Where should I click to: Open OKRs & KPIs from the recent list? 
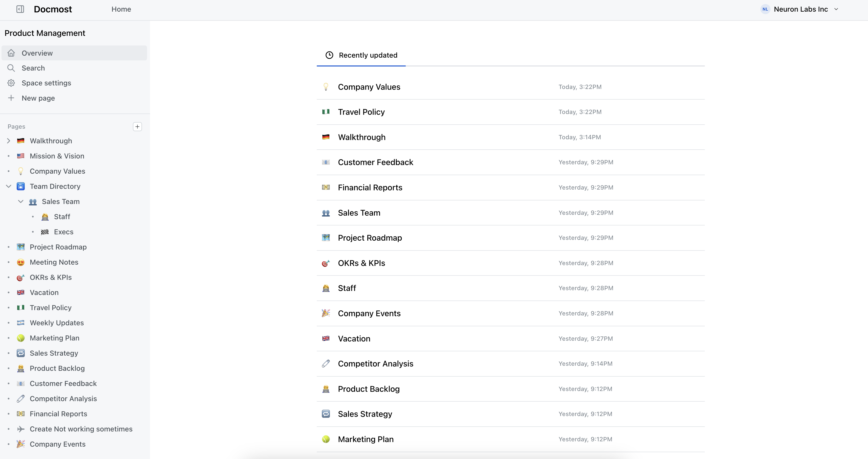pos(511,263)
